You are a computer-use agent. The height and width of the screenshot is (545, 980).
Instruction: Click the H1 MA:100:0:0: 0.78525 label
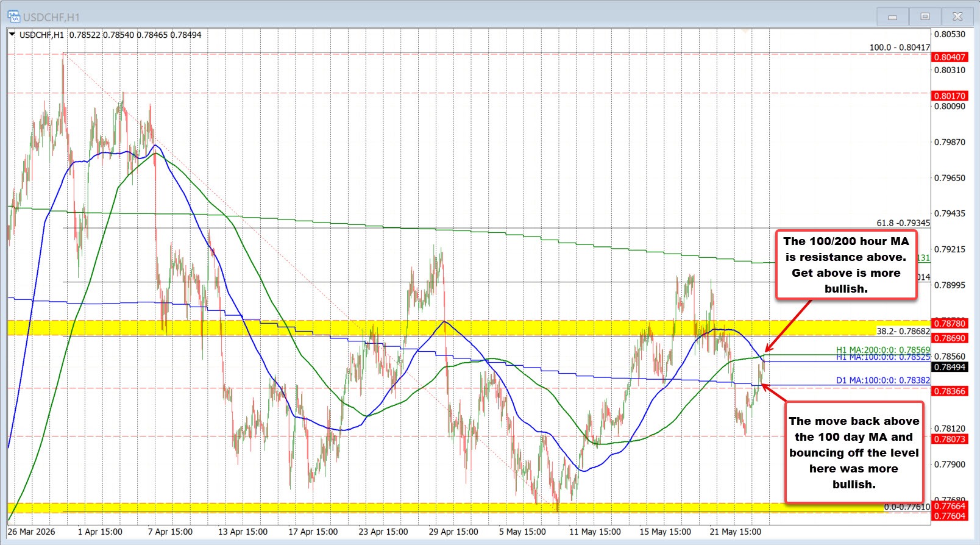883,357
